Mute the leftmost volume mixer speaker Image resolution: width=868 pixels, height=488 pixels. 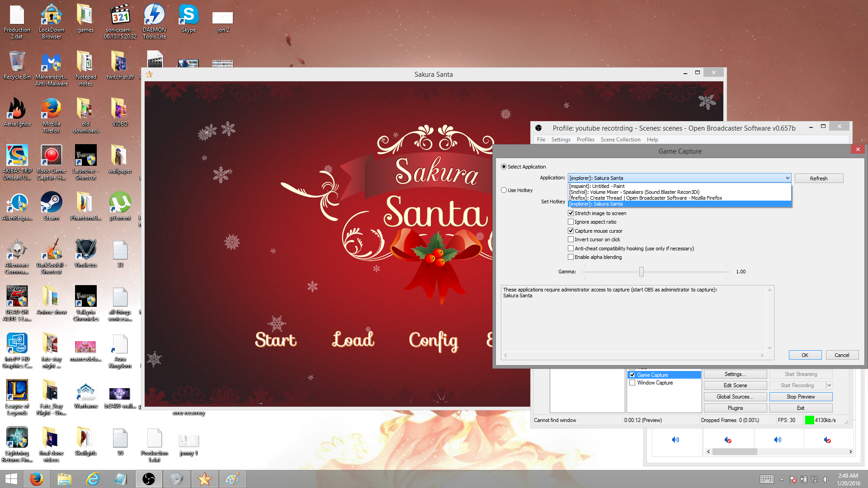coord(675,440)
